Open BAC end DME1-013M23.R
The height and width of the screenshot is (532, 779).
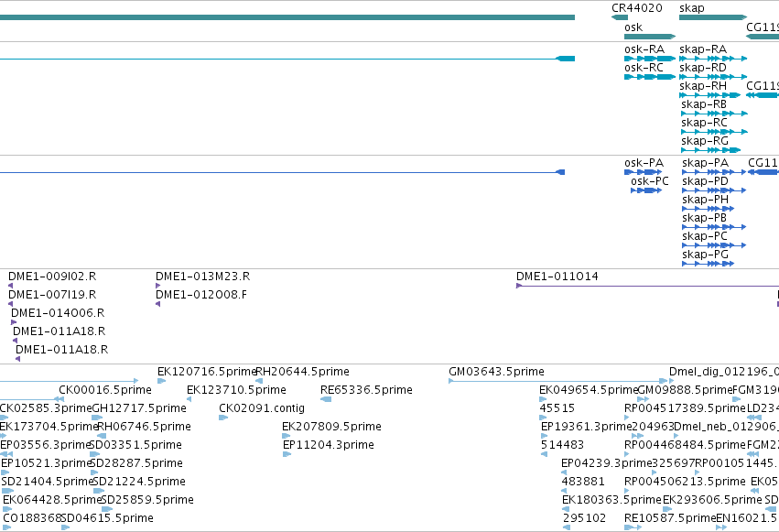pos(158,286)
